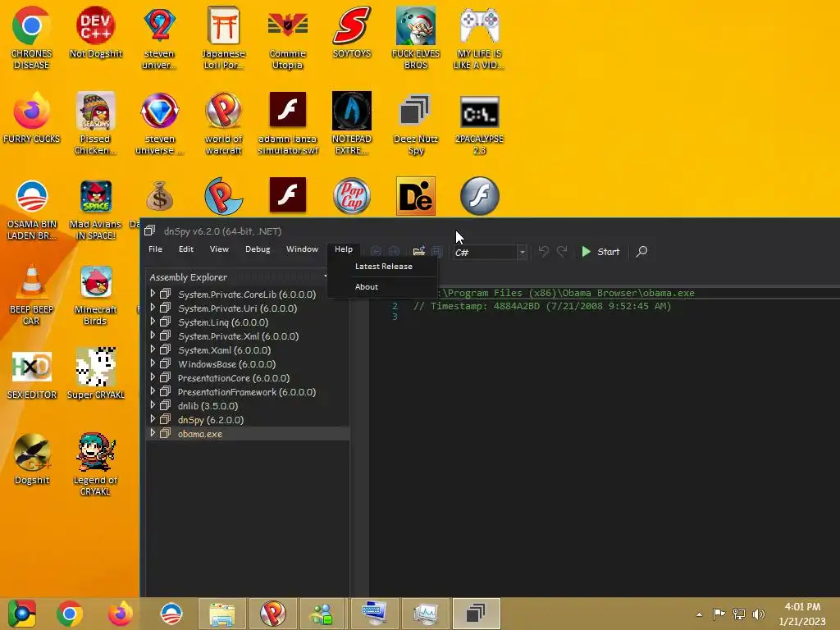The image size is (840, 630).
Task: Open the Window menu
Action: point(302,249)
